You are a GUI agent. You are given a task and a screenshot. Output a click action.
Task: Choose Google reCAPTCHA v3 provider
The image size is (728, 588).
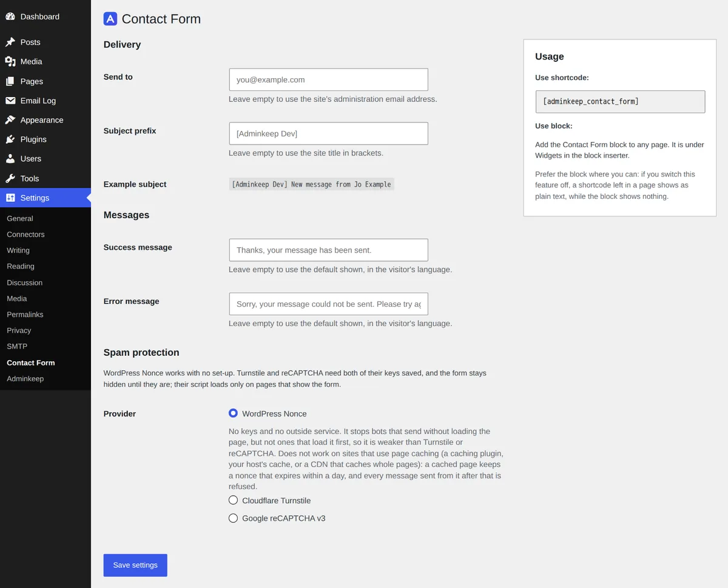[x=233, y=518]
